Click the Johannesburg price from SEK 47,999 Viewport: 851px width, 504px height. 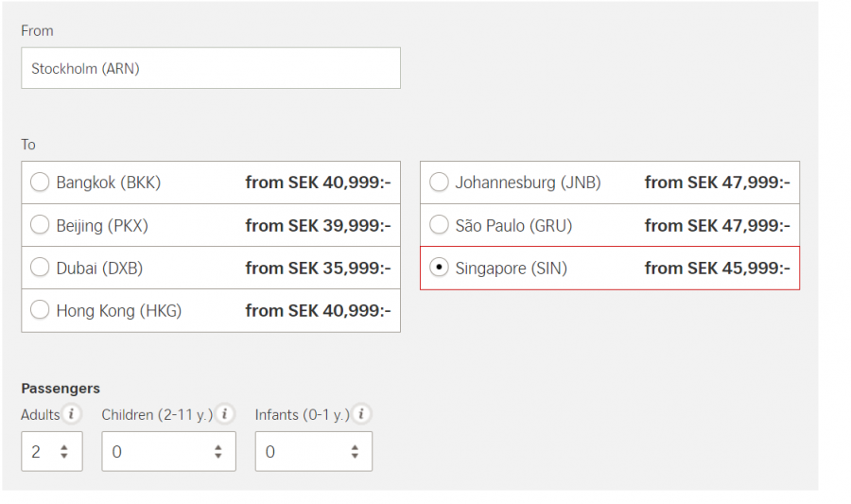click(x=717, y=182)
